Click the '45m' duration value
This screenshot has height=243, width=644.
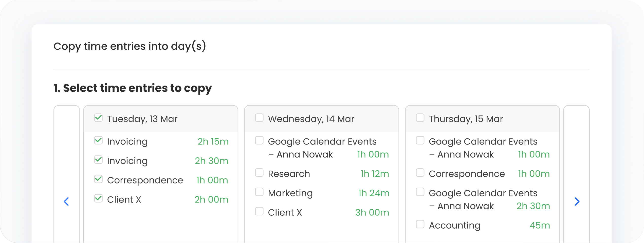(540, 226)
